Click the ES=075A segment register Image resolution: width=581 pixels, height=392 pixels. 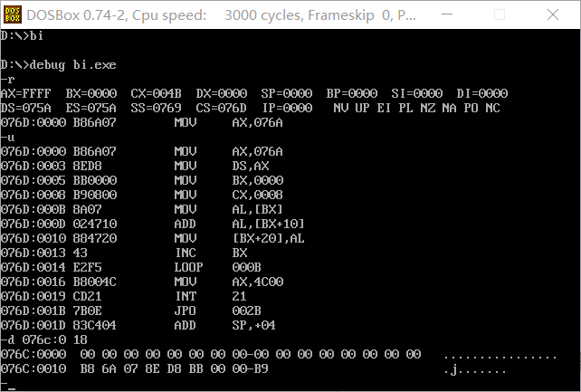pyautogui.click(x=91, y=108)
